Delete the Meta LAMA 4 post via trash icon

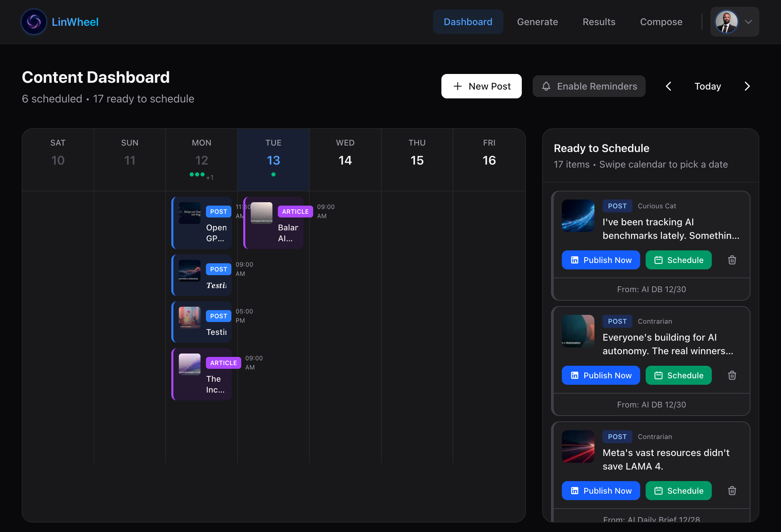[x=732, y=491]
